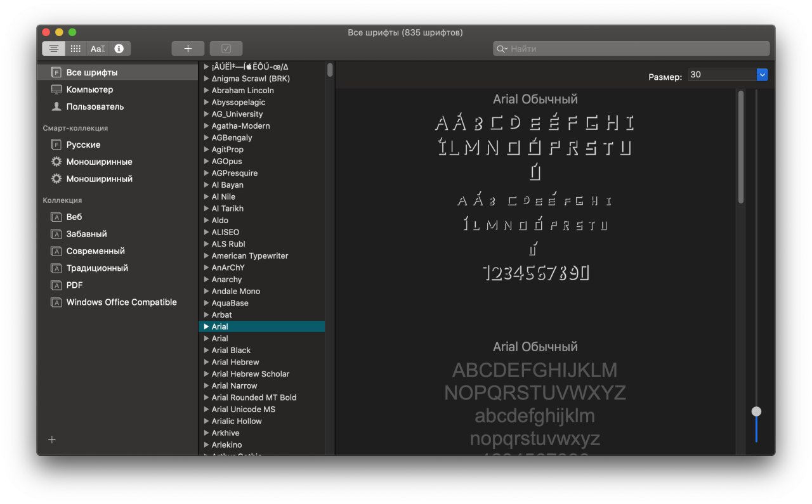Open Веб collection
The width and height of the screenshot is (812, 504).
pos(117,217)
